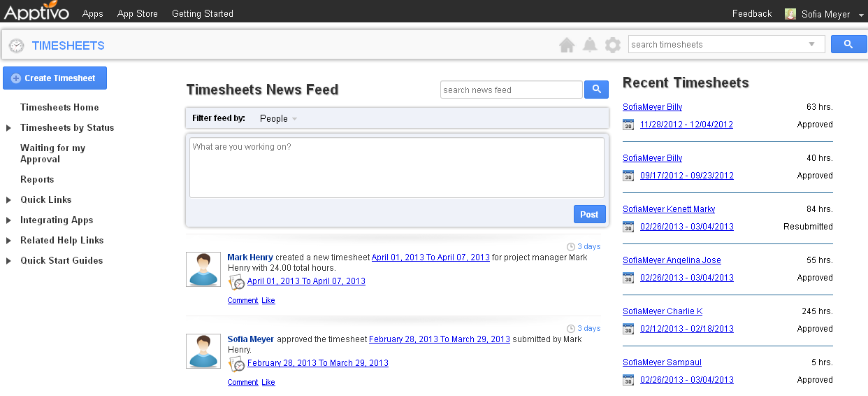
Task: Open the Getting Started menu item
Action: pyautogui.click(x=203, y=14)
